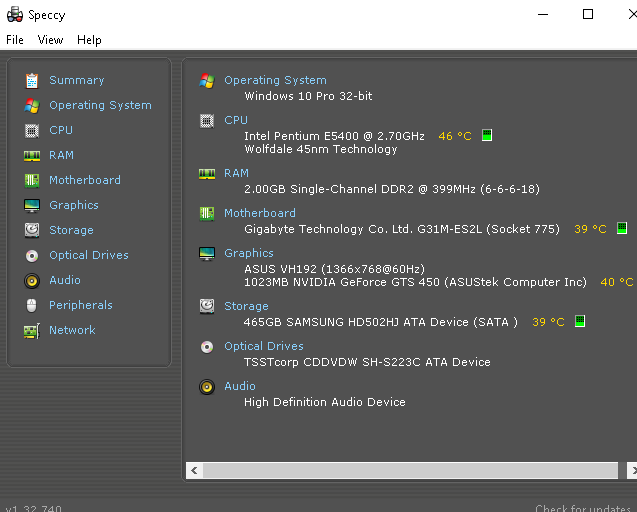Image resolution: width=637 pixels, height=512 pixels.
Task: Click the Operating System heading link in summary
Action: click(275, 80)
